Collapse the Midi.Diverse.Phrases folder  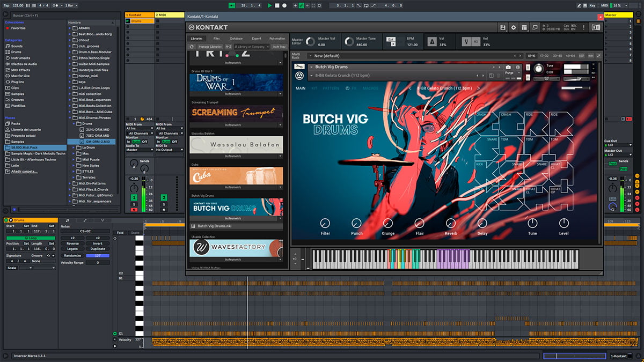(70, 117)
